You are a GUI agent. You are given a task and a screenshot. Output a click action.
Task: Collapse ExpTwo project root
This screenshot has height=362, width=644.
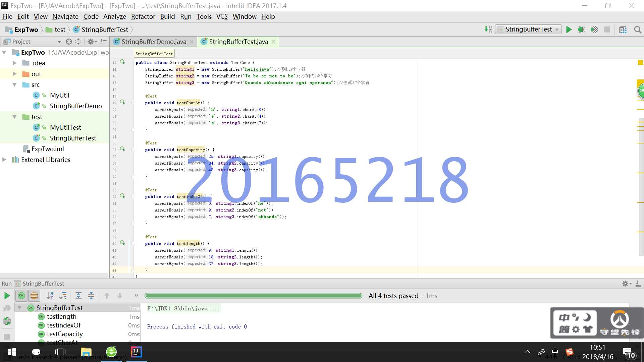click(x=4, y=52)
